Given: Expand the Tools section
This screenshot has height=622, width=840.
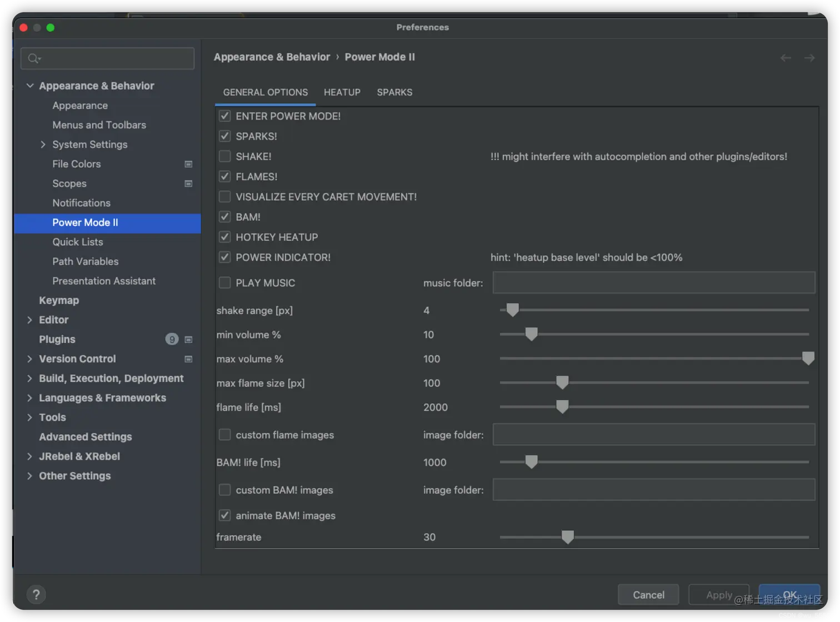Looking at the screenshot, I should (30, 417).
